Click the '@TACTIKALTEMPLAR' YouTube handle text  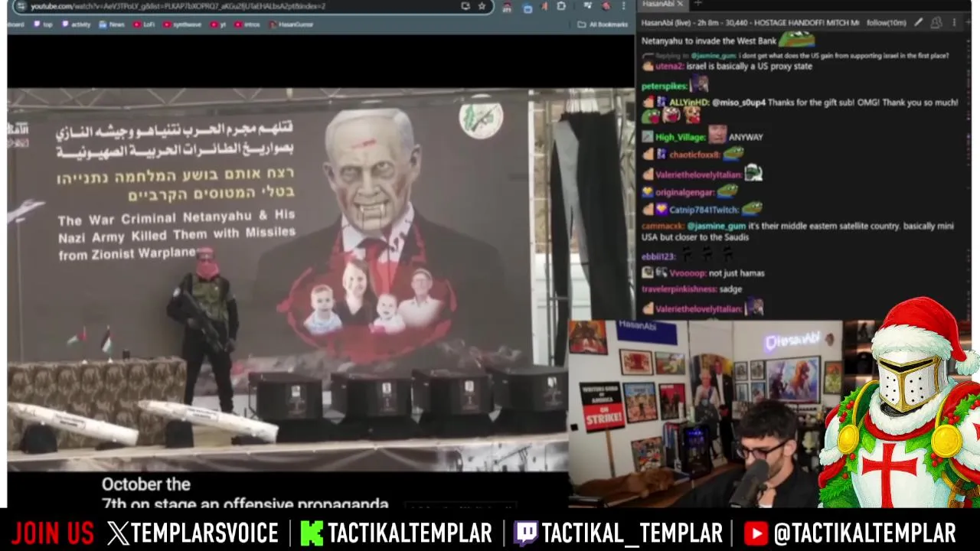pos(864,533)
